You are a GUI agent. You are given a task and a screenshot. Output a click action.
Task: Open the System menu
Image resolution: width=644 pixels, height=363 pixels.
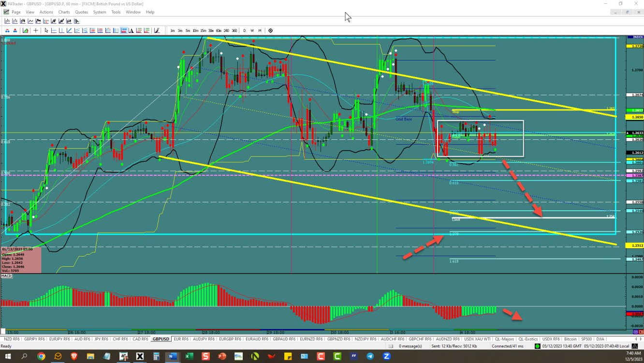[x=100, y=12]
